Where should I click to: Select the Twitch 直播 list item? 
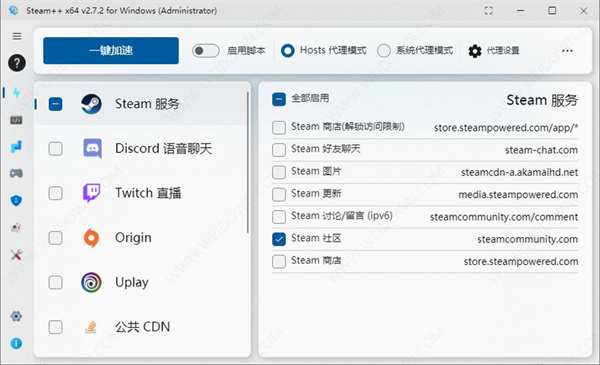(142, 193)
